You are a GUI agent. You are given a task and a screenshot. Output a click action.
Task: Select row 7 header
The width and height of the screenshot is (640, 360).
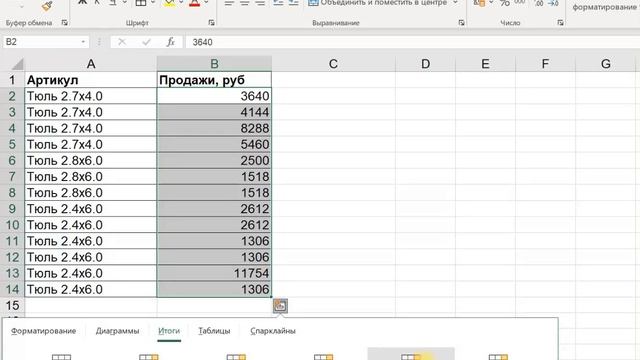click(12, 176)
